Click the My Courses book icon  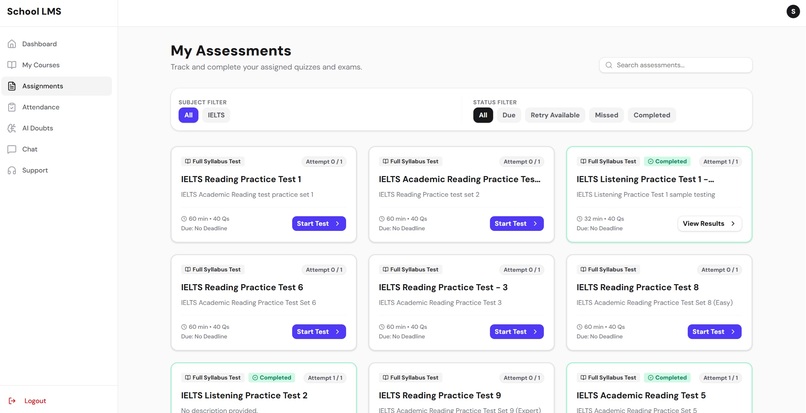[x=12, y=65]
